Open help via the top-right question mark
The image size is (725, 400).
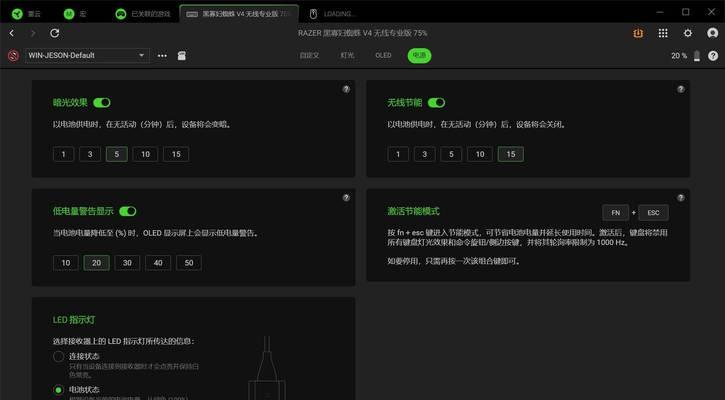click(713, 56)
